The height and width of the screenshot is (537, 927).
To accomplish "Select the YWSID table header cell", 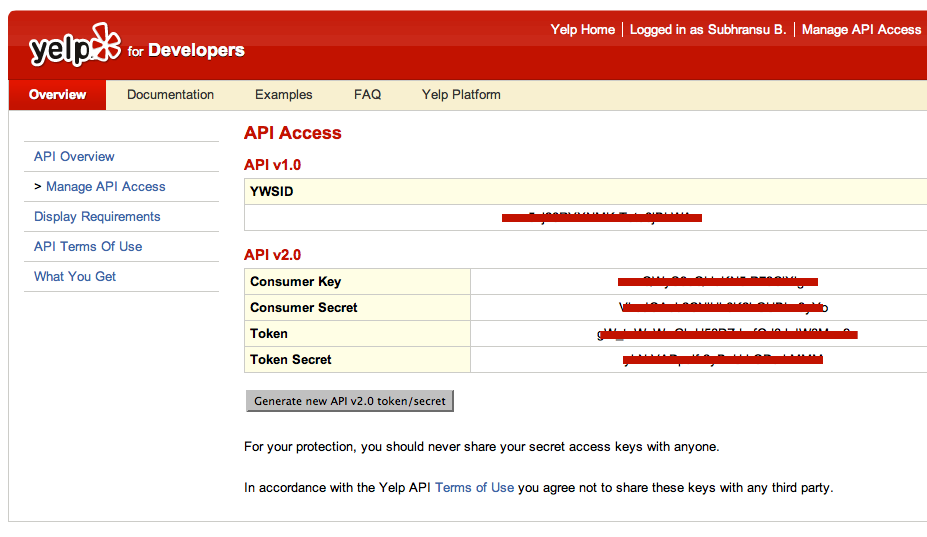I will coord(585,192).
